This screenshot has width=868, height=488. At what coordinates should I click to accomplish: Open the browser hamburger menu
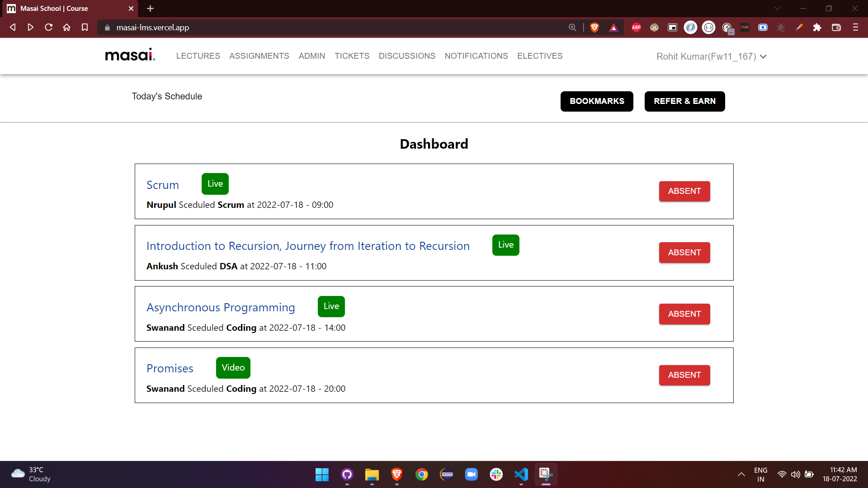click(855, 28)
